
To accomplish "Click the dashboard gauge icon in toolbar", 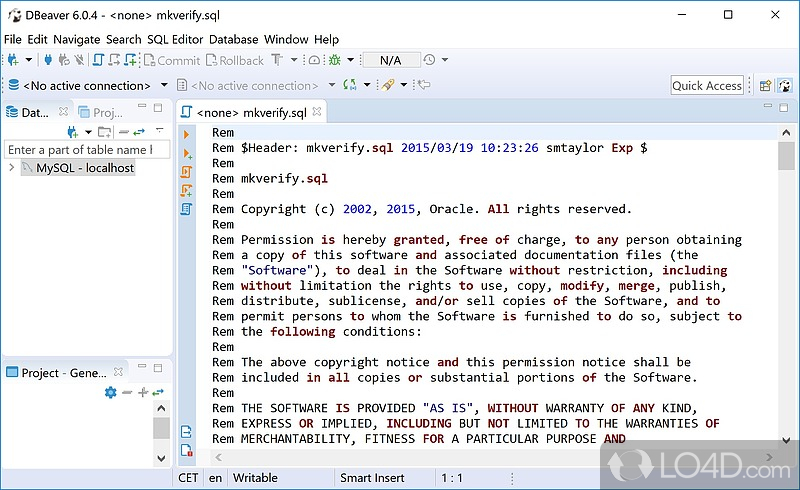I will click(314, 60).
